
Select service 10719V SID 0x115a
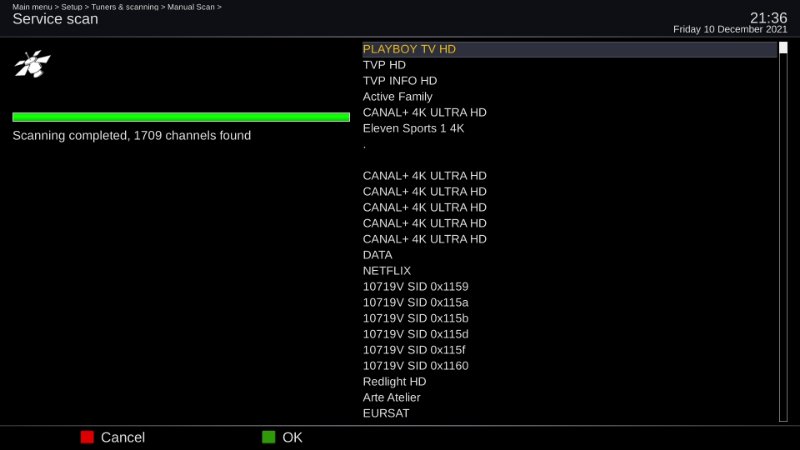[569, 302]
